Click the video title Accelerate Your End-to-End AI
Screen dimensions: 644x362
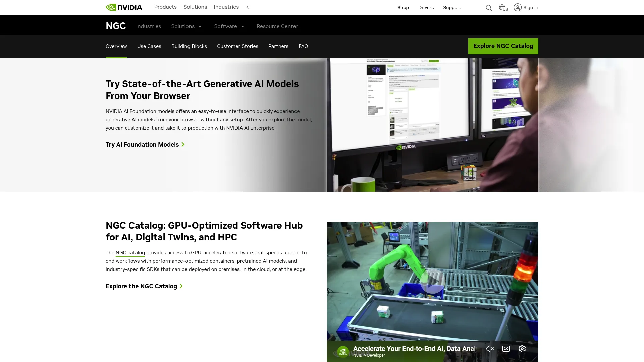(x=414, y=349)
